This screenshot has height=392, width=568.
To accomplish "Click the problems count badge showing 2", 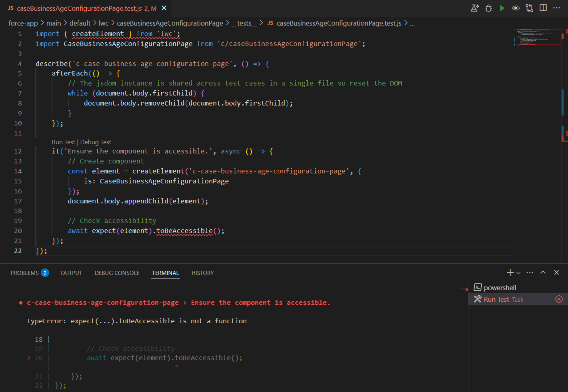I will point(45,273).
